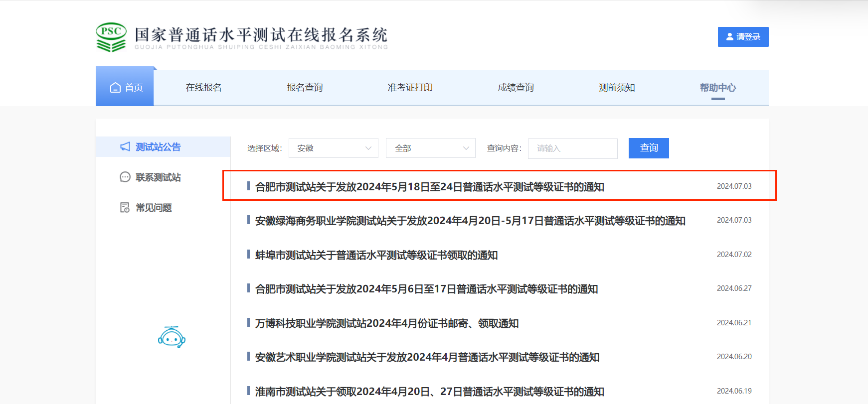Go to 报名查询 tab

[x=305, y=88]
